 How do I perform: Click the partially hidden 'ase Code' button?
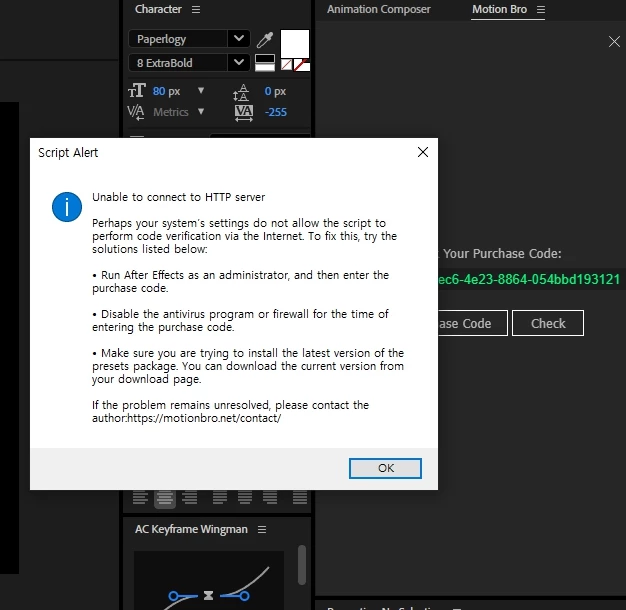click(473, 323)
